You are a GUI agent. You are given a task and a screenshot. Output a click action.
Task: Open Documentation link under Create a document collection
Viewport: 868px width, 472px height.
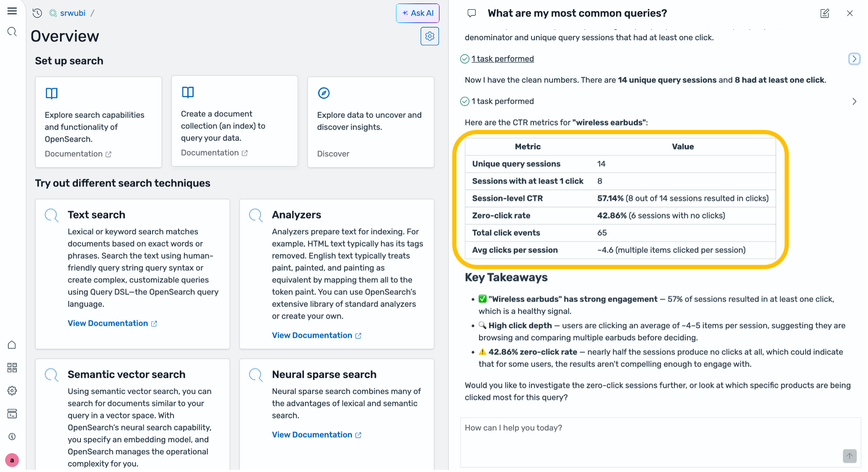point(214,153)
